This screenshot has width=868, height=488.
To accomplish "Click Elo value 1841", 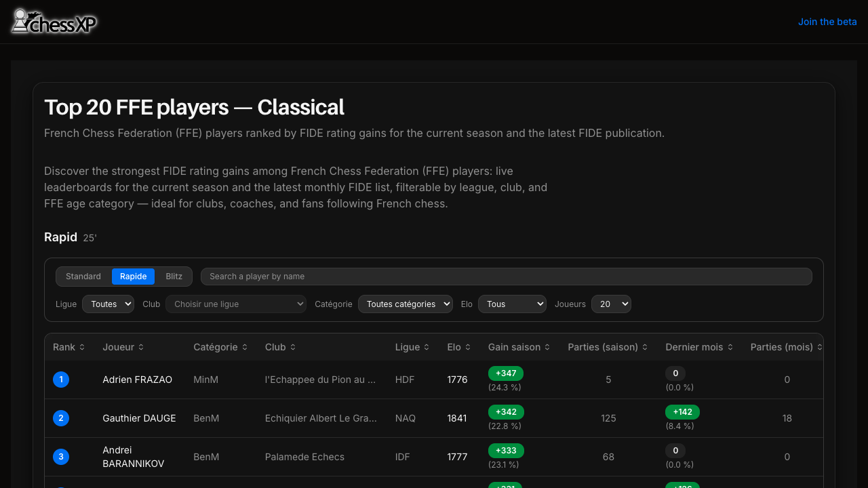I will click(457, 418).
